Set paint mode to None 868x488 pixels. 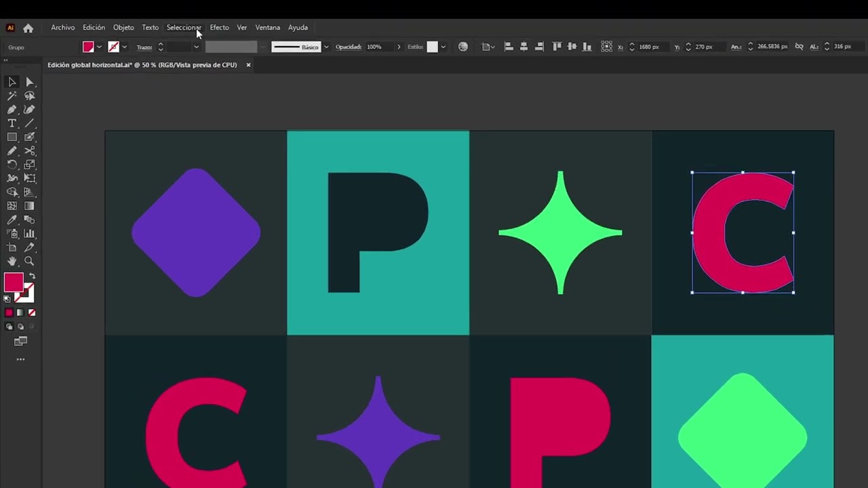point(31,312)
